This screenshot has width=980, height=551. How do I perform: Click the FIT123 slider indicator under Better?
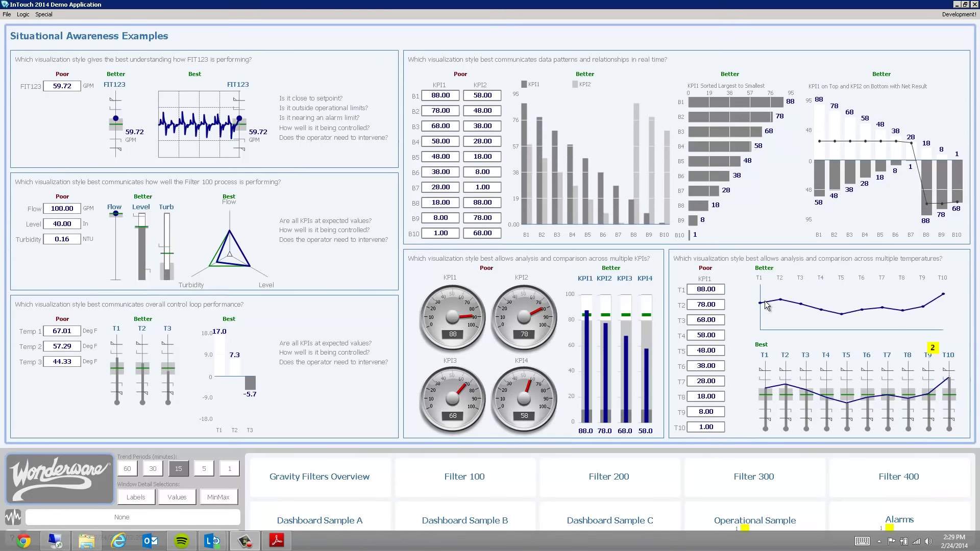(116, 118)
